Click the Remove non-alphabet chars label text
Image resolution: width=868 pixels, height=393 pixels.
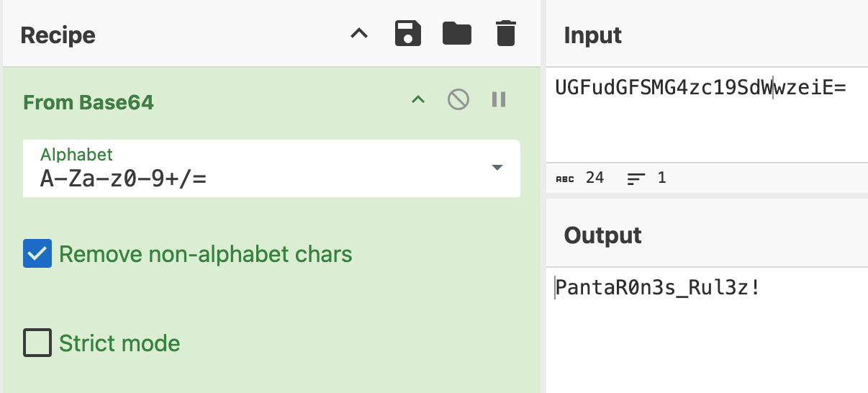click(x=206, y=254)
